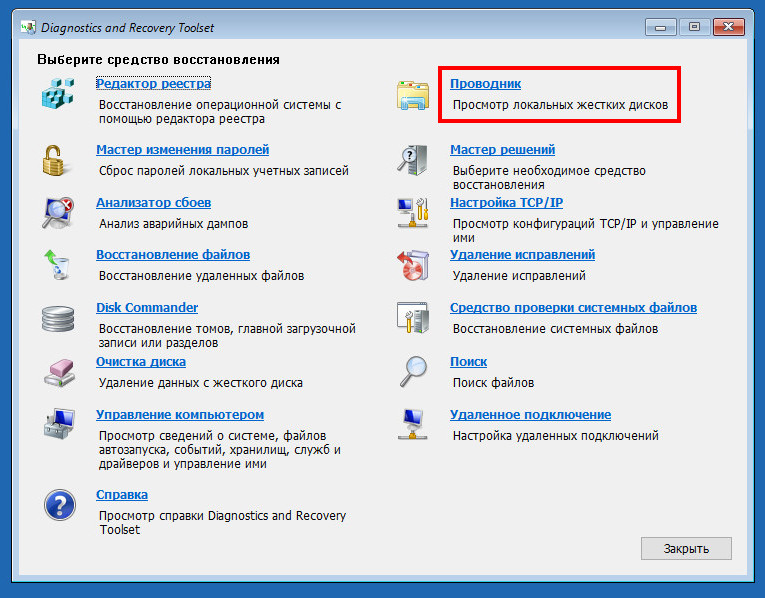Click text Сброс паролей локальных учетных записей

(x=223, y=171)
